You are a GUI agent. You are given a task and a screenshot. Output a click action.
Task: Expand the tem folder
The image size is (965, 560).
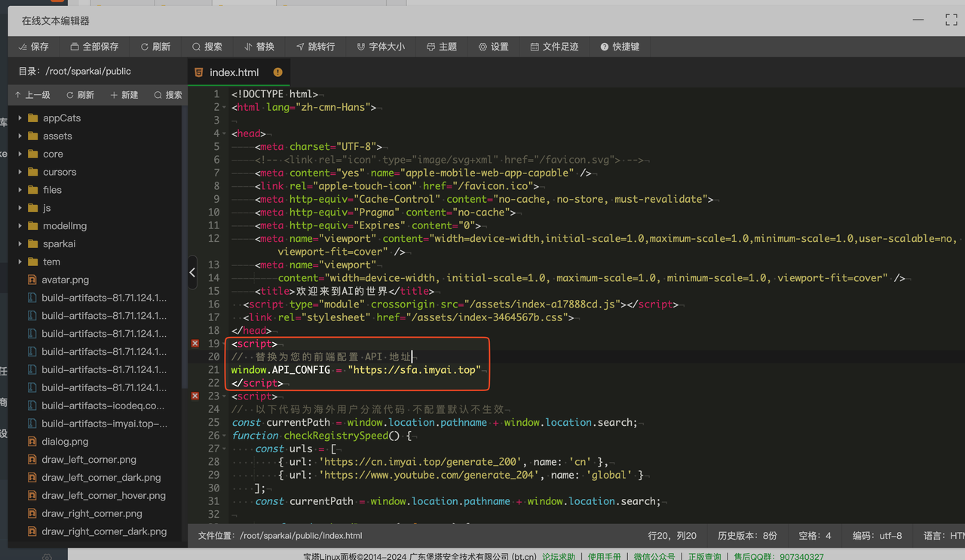[x=20, y=262]
